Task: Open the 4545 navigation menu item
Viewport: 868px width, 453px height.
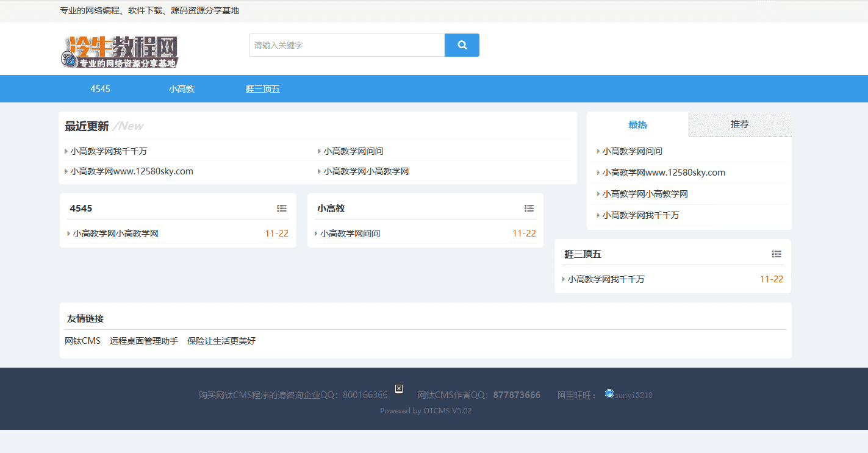Action: (x=100, y=89)
